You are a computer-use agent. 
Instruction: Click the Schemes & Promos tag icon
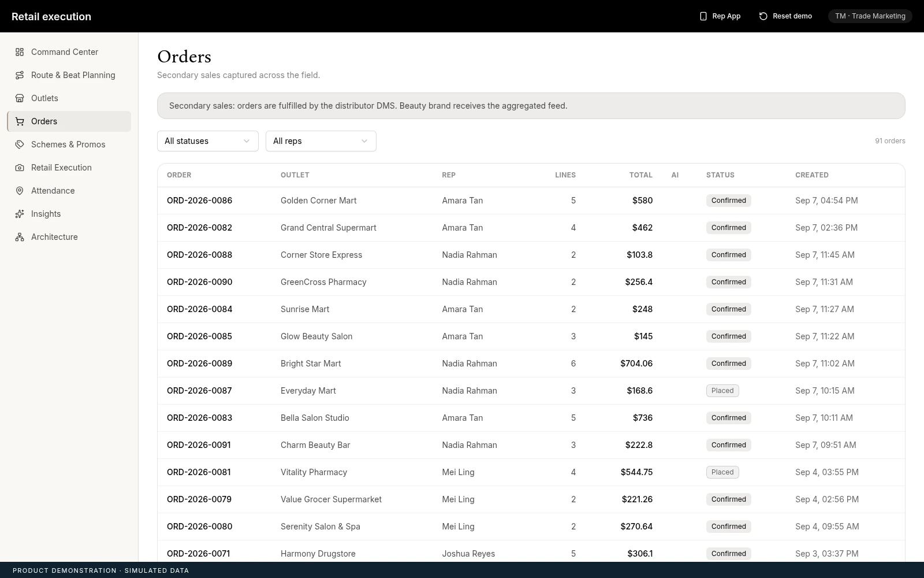pos(20,144)
